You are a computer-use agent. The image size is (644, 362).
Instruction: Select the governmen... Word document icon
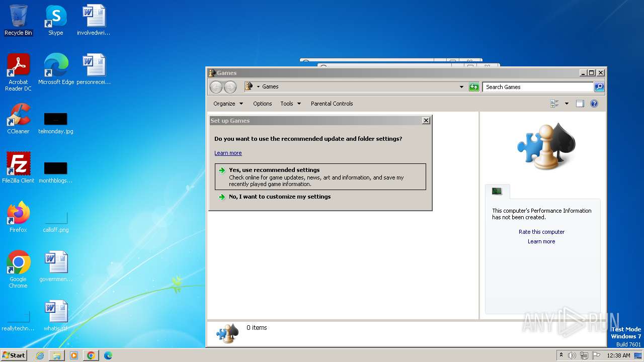pos(55,266)
